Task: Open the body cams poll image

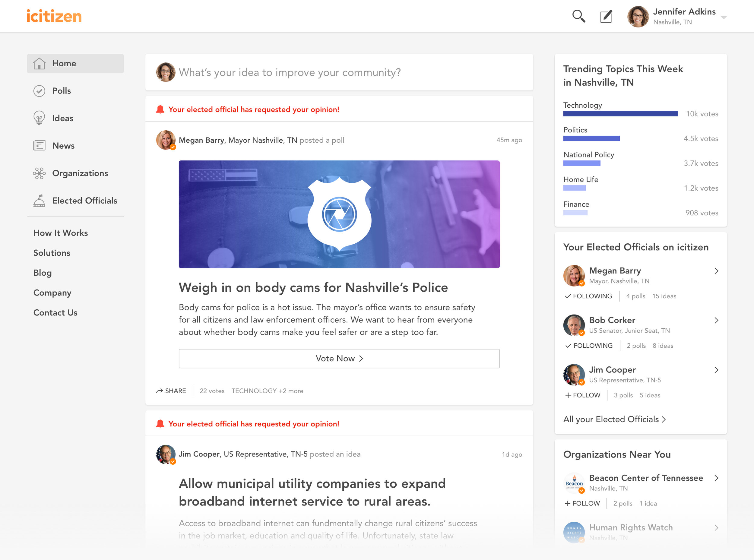Action: 339,214
